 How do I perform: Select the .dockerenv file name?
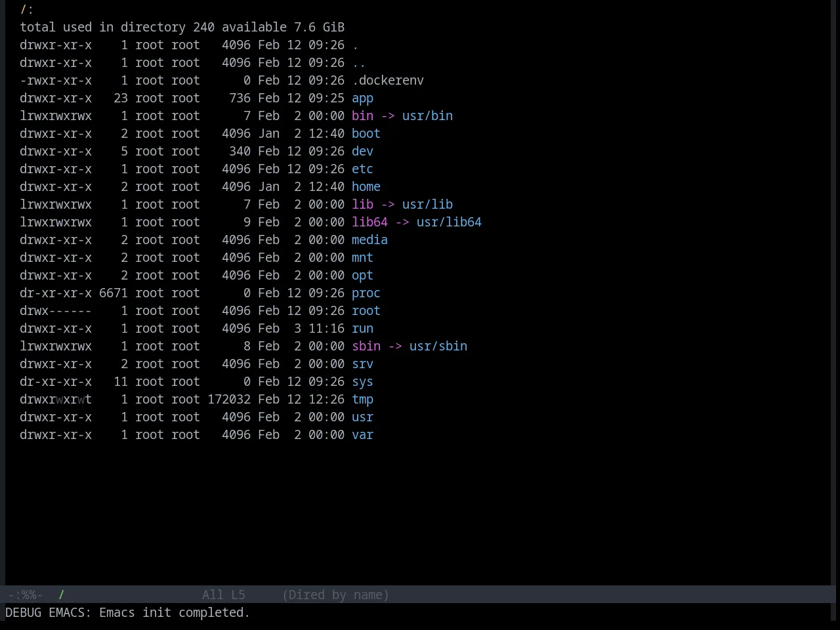388,80
